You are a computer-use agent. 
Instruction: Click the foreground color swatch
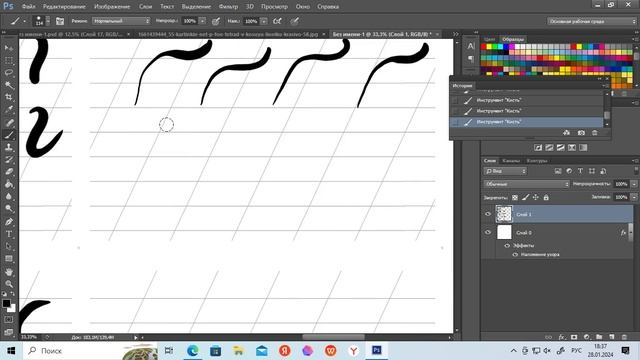tap(6, 303)
